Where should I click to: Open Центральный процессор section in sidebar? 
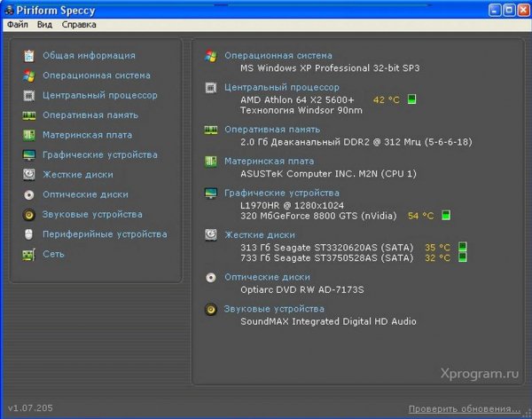click(x=100, y=95)
